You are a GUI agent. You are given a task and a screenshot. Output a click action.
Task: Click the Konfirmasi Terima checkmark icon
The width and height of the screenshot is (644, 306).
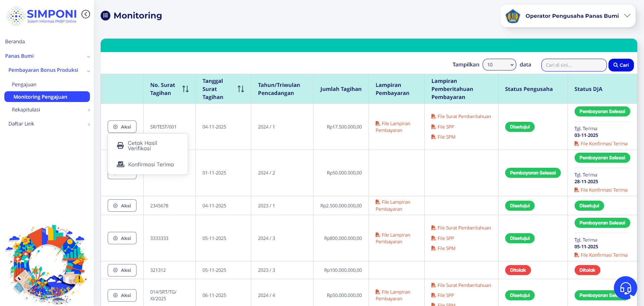(120, 164)
